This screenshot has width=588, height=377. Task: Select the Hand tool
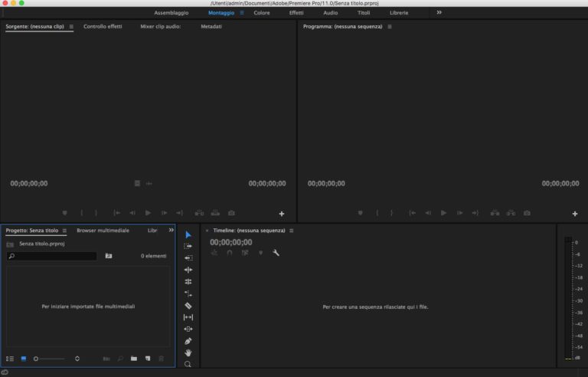click(x=188, y=352)
